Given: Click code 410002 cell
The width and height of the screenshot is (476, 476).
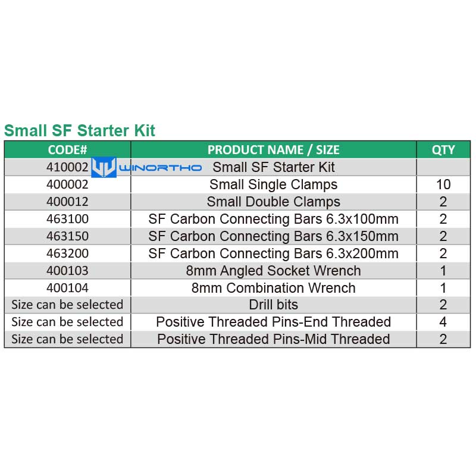Looking at the screenshot, I should tap(67, 167).
